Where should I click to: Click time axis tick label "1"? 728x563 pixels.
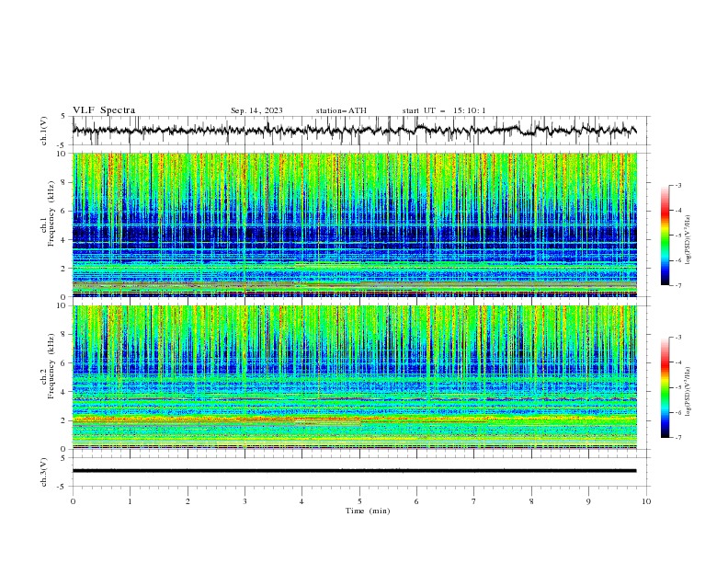(x=130, y=501)
